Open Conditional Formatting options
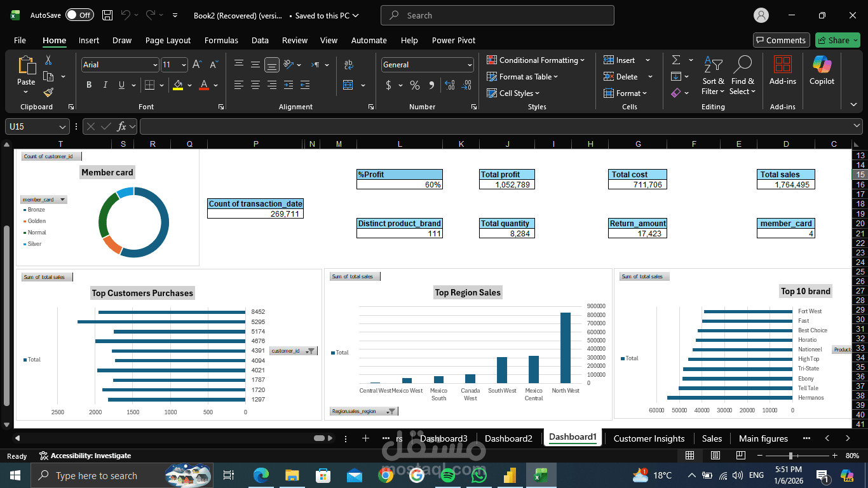This screenshot has height=488, width=868. pyautogui.click(x=536, y=60)
